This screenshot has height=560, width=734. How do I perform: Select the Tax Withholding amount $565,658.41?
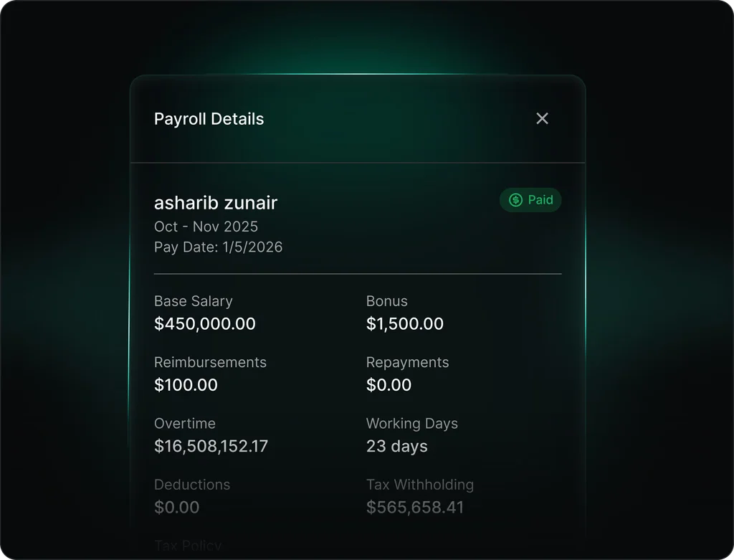pos(415,507)
